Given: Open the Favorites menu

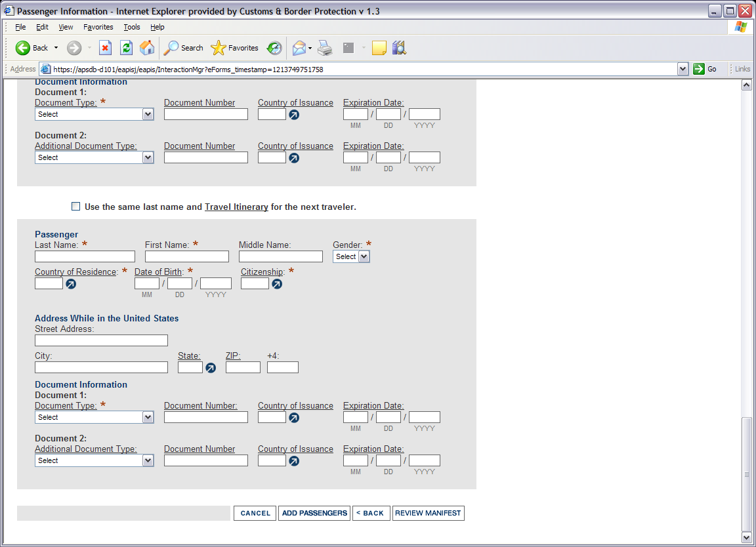Looking at the screenshot, I should click(98, 27).
